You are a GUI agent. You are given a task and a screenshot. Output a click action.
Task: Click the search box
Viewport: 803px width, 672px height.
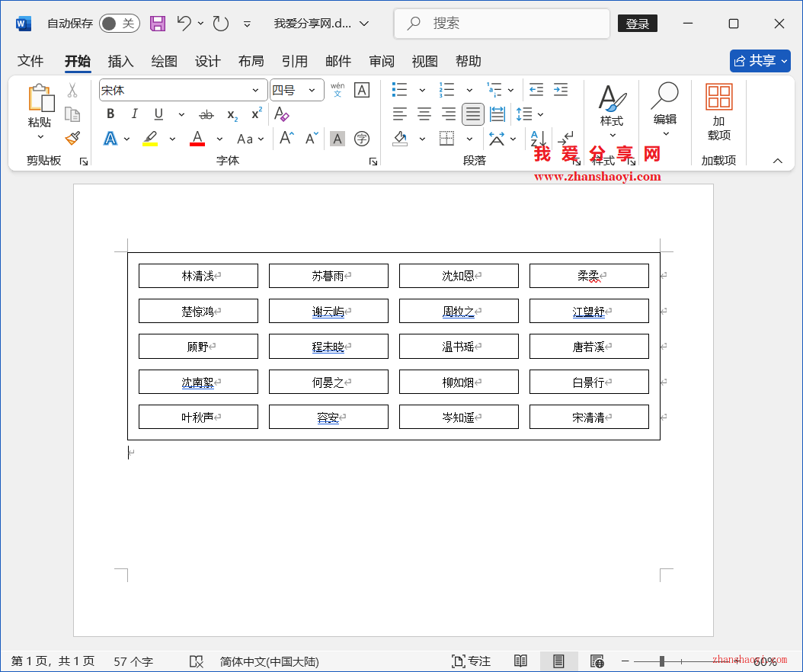point(502,24)
